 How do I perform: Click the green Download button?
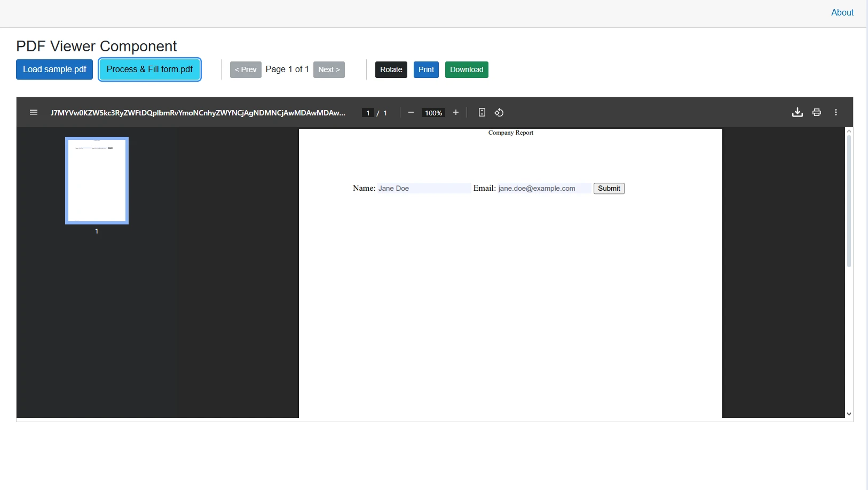click(x=467, y=69)
